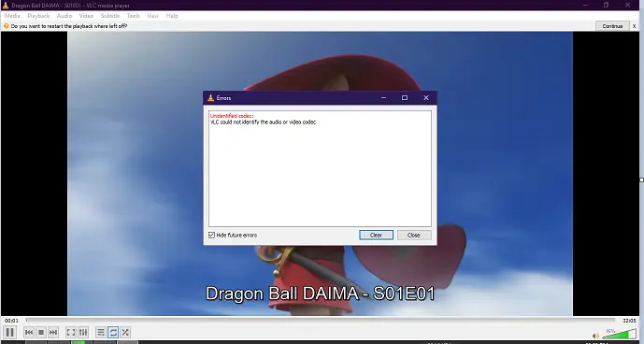Screen dimensions: 644x344
Task: Toggle the loop repeat mode
Action: tap(113, 332)
